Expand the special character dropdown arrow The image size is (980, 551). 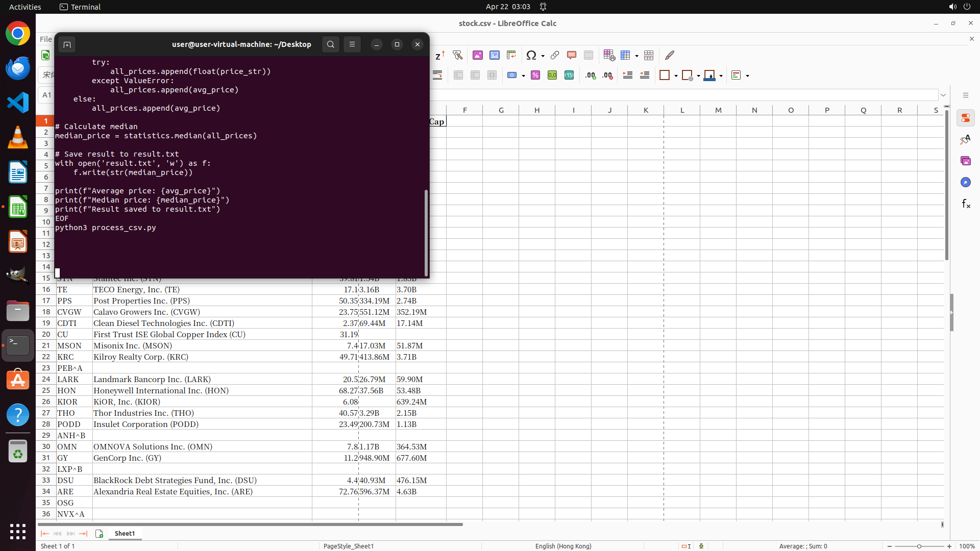point(543,56)
